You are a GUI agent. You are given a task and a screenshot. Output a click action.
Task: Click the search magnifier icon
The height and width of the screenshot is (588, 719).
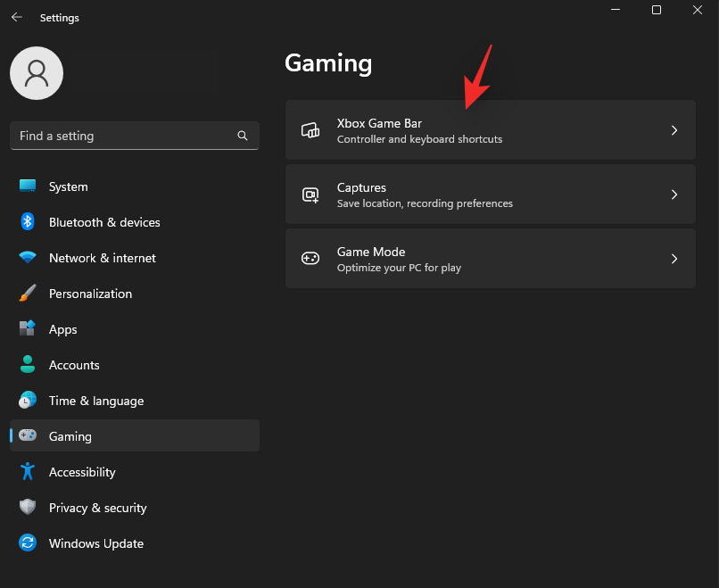point(243,136)
